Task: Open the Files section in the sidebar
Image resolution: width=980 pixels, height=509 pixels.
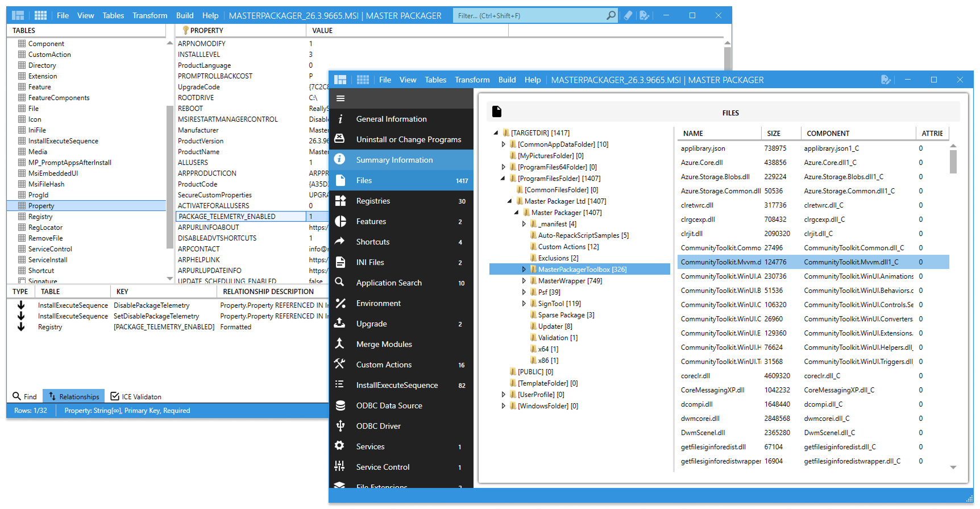Action: click(x=401, y=180)
